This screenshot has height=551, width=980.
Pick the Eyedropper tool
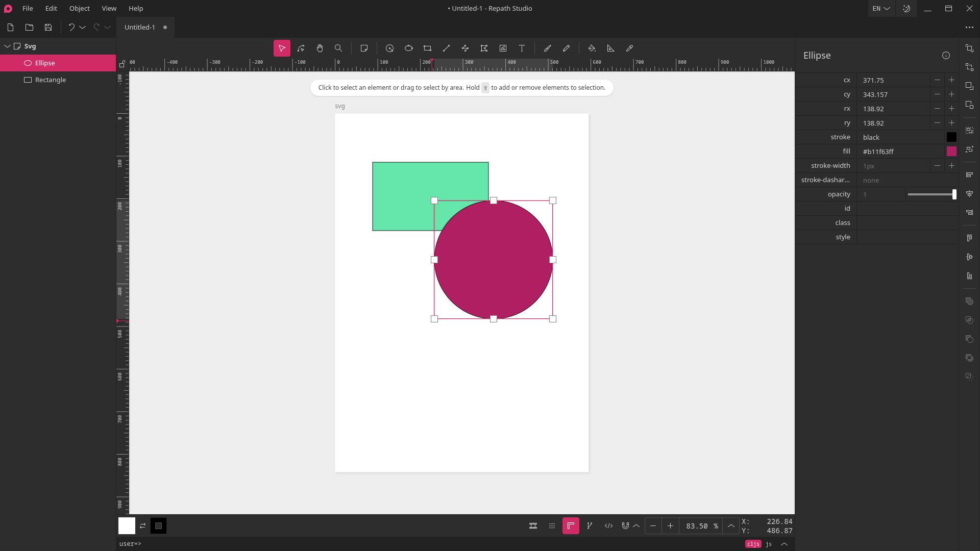click(x=629, y=48)
